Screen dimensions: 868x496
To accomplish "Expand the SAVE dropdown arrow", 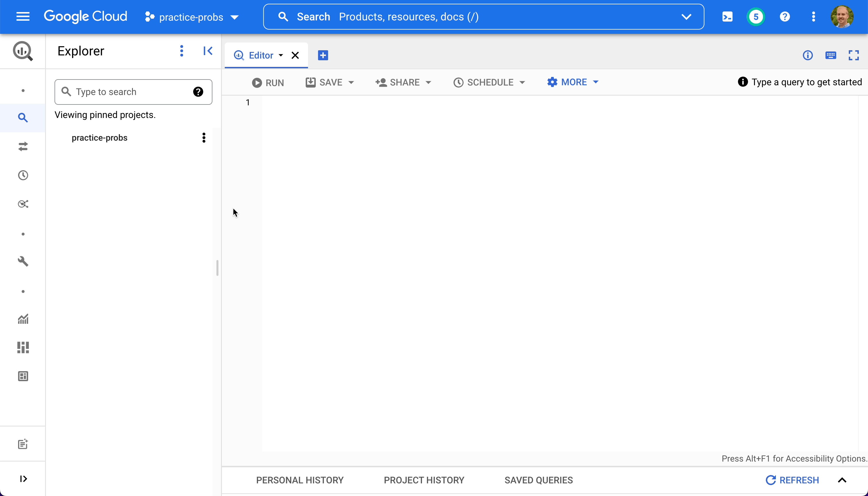I will coord(351,82).
